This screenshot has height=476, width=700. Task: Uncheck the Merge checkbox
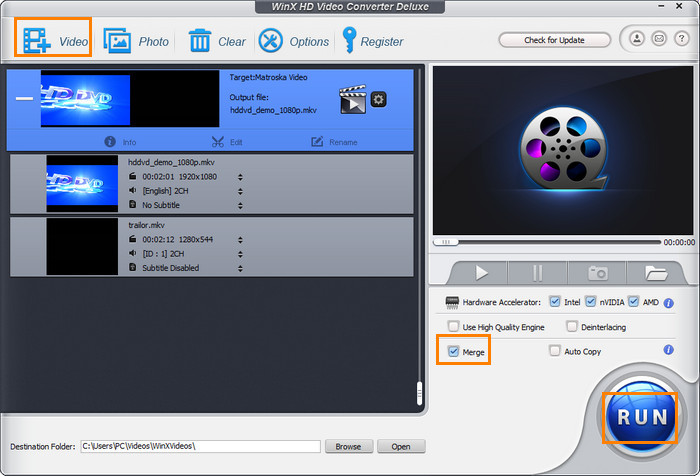pos(453,351)
